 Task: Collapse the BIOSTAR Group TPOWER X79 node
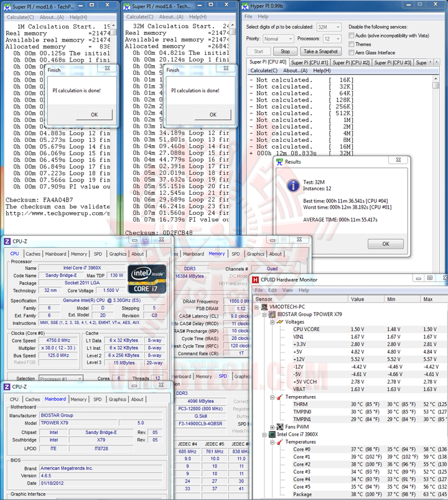[264, 314]
